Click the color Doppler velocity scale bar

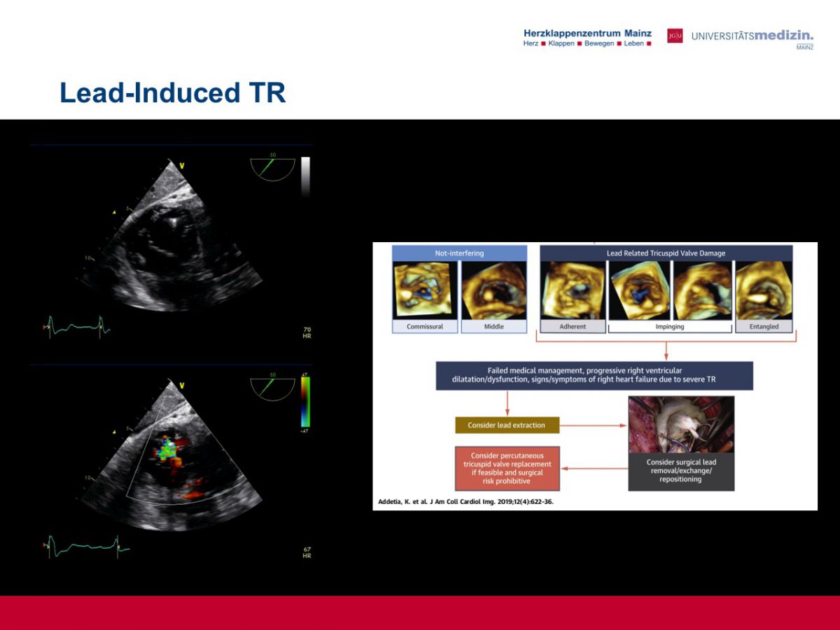[x=305, y=401]
